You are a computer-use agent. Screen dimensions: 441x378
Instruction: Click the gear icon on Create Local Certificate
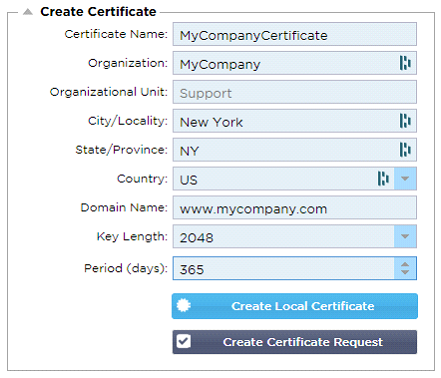pos(184,305)
